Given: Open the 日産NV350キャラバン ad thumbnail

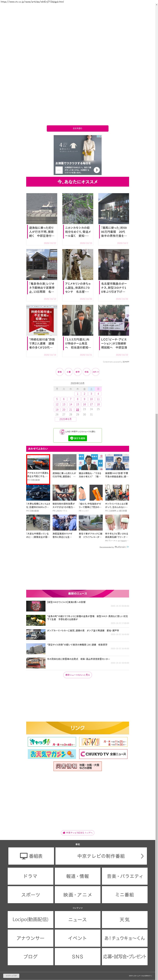Looking at the screenshot, I should [38, 493].
